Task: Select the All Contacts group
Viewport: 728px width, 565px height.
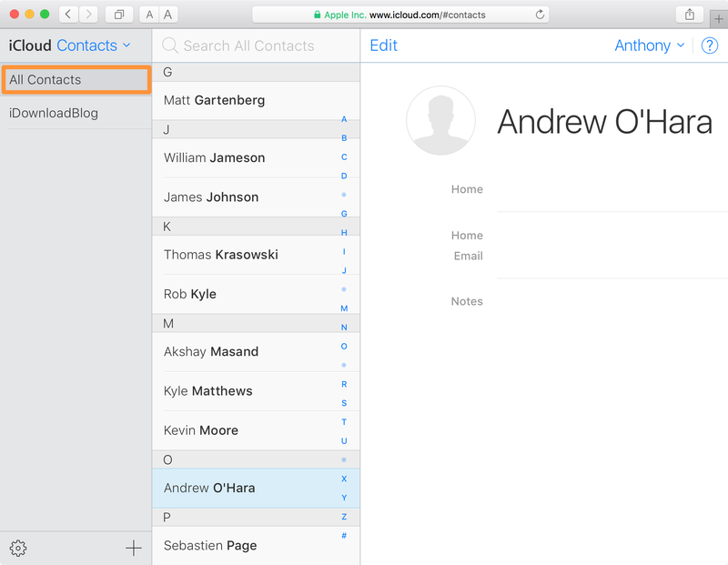Action: [76, 80]
